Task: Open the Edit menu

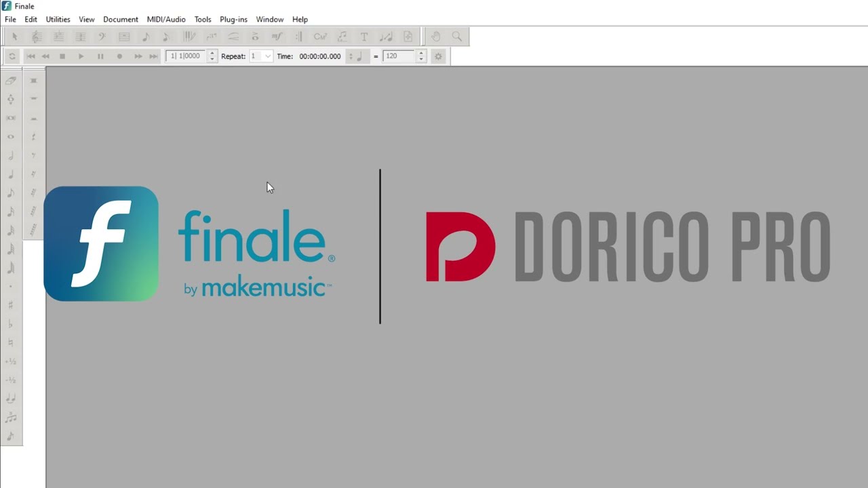Action: (31, 19)
